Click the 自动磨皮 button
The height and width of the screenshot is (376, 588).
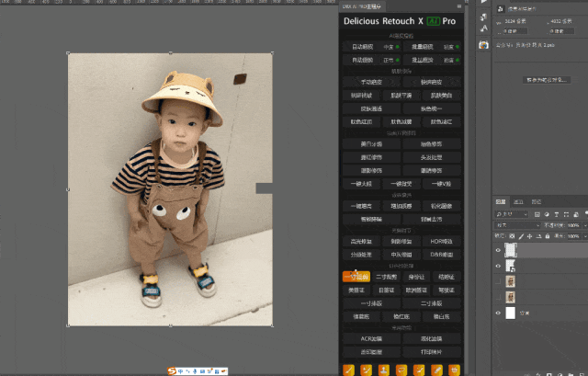pyautogui.click(x=363, y=47)
